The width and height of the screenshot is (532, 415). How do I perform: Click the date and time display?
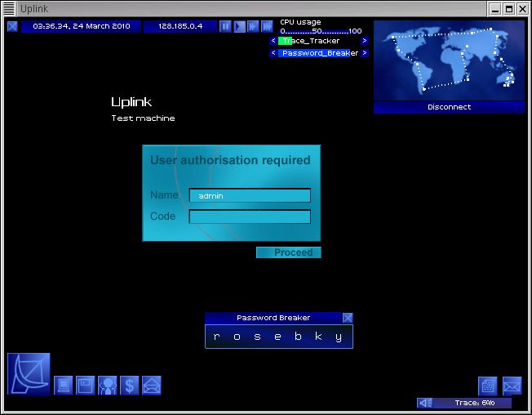[81, 26]
